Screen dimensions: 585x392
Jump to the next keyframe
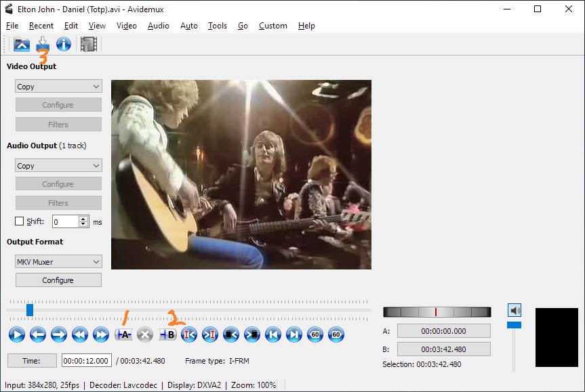(101, 334)
